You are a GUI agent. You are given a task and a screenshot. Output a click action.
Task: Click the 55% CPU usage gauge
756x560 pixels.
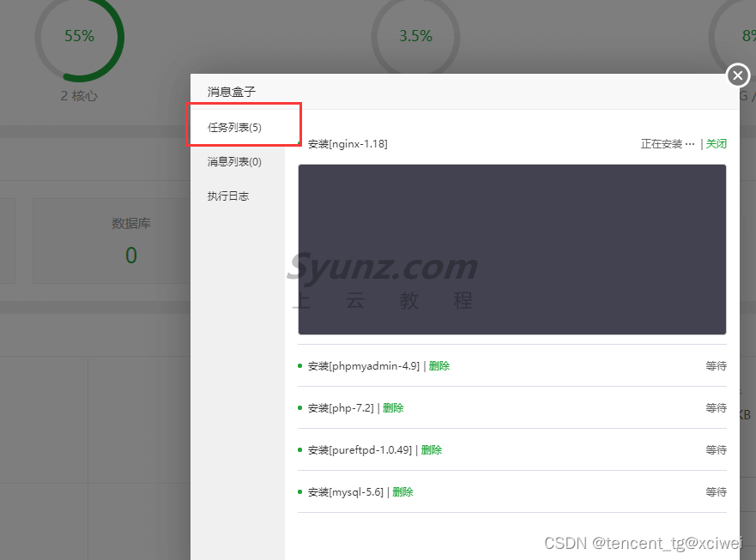[80, 37]
